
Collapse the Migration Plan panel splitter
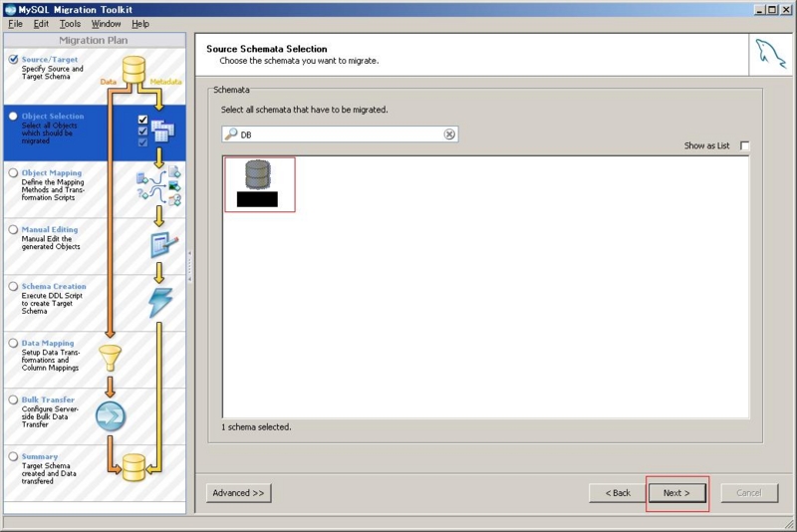point(190,266)
